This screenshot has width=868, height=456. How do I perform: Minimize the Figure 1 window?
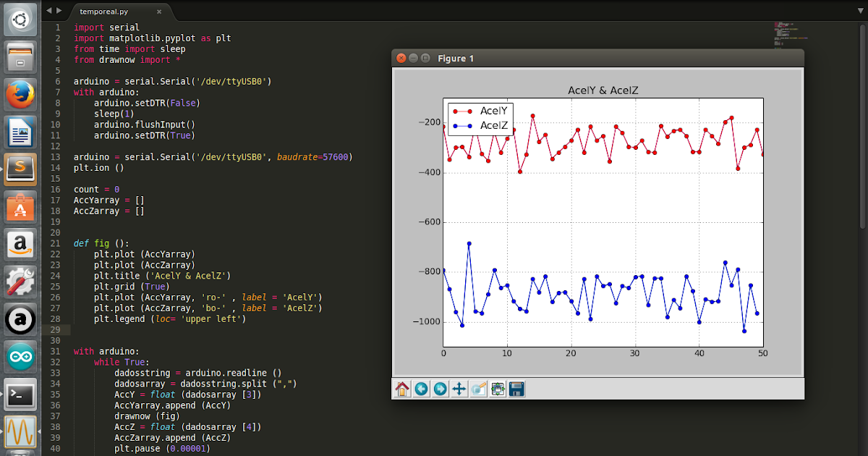413,58
